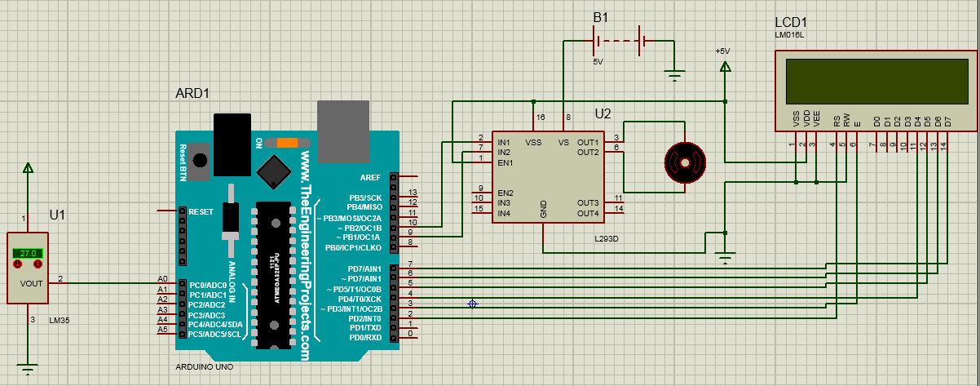Click the U2 reference label
This screenshot has height=386, width=980.
click(x=603, y=113)
